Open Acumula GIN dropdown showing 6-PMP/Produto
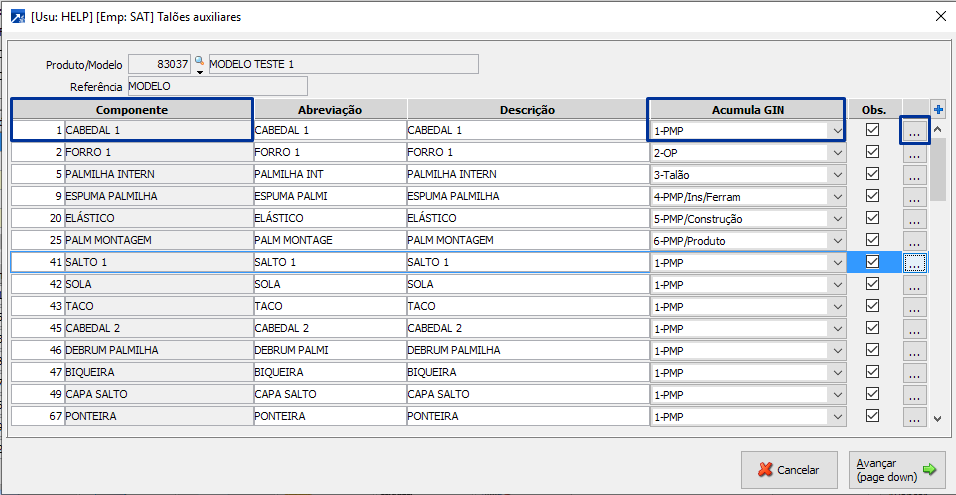The width and height of the screenshot is (956, 495). 836,240
